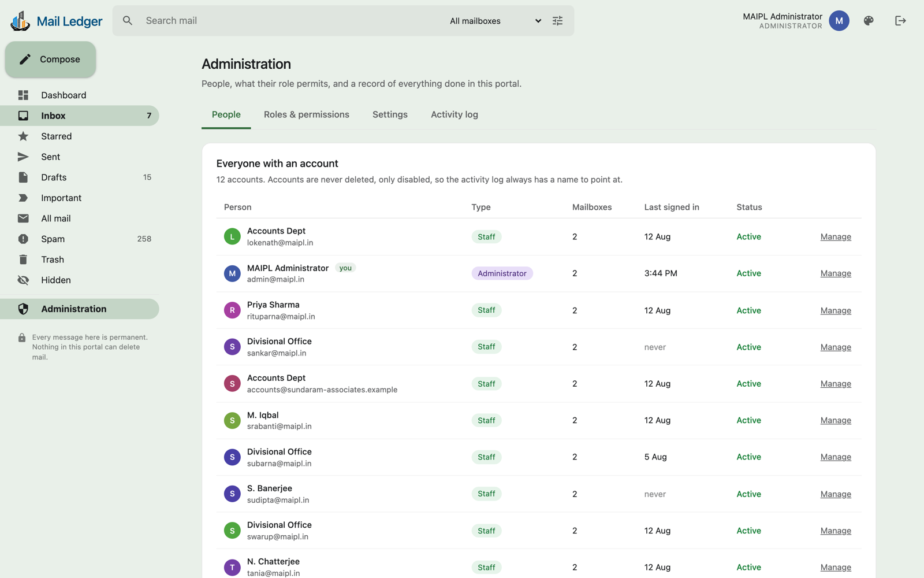Click the 'Person' column header
The height and width of the screenshot is (578, 924).
click(238, 207)
